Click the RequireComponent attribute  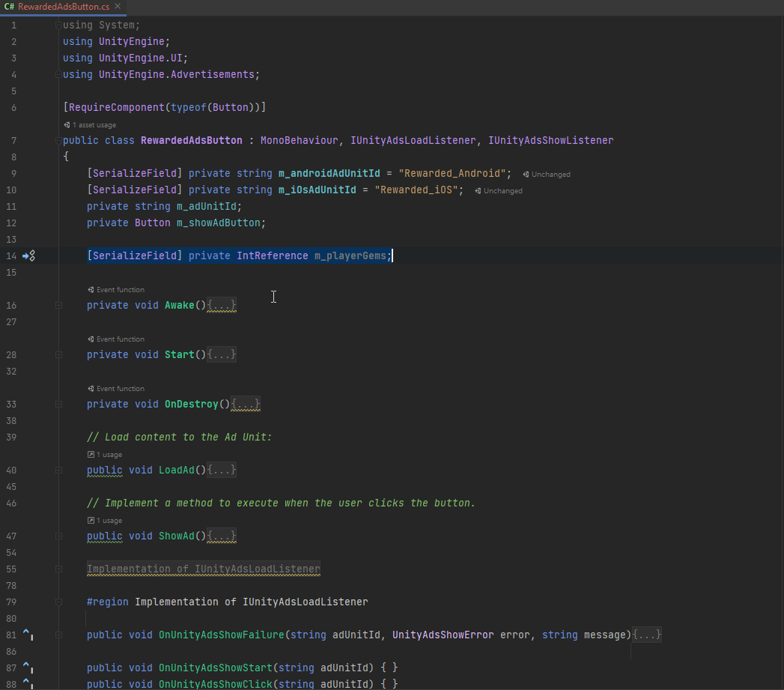click(x=117, y=107)
